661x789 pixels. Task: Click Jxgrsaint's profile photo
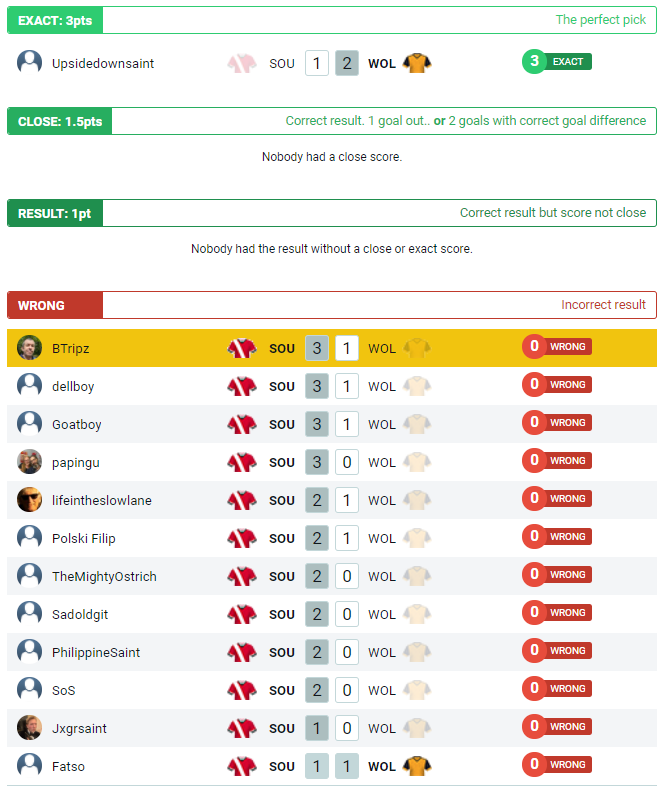[29, 728]
